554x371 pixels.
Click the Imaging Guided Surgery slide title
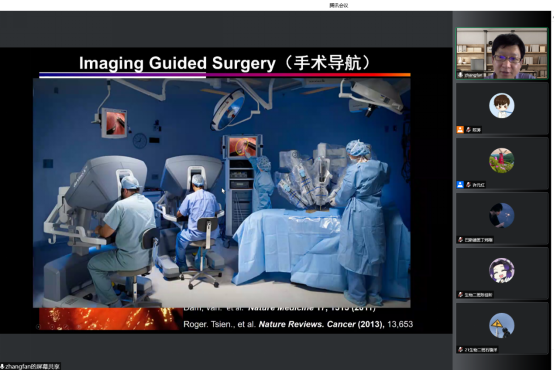[224, 63]
